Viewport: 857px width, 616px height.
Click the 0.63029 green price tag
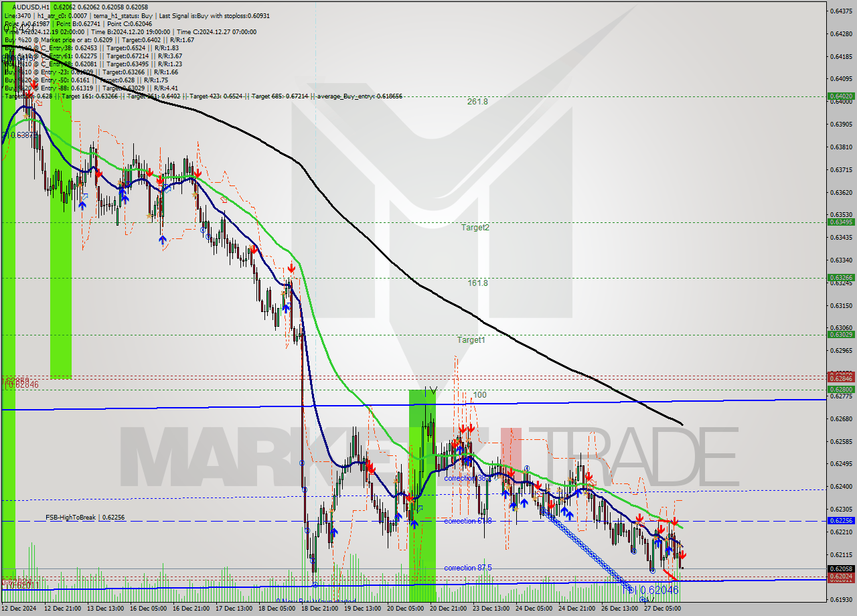[x=841, y=334]
